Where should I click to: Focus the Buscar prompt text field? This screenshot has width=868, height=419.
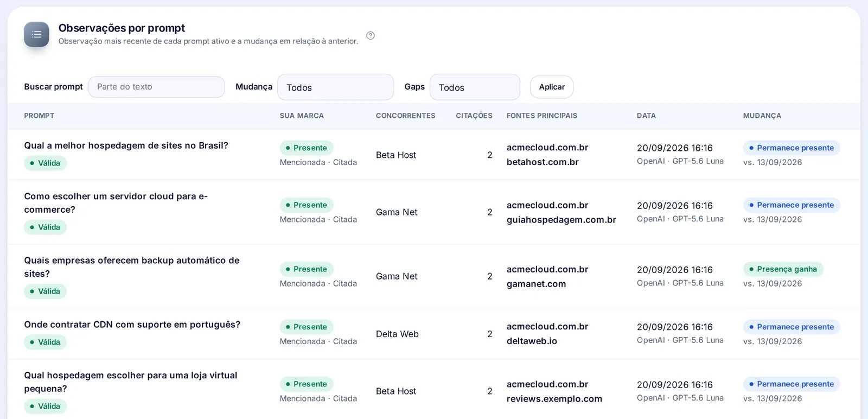[156, 87]
